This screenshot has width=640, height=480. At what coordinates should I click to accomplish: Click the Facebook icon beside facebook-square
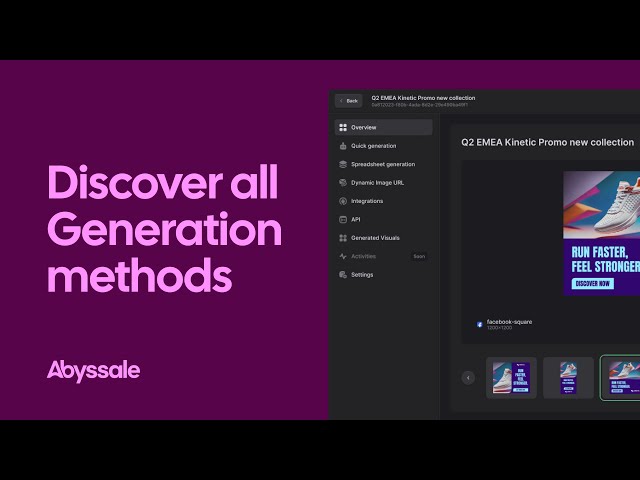coord(480,324)
